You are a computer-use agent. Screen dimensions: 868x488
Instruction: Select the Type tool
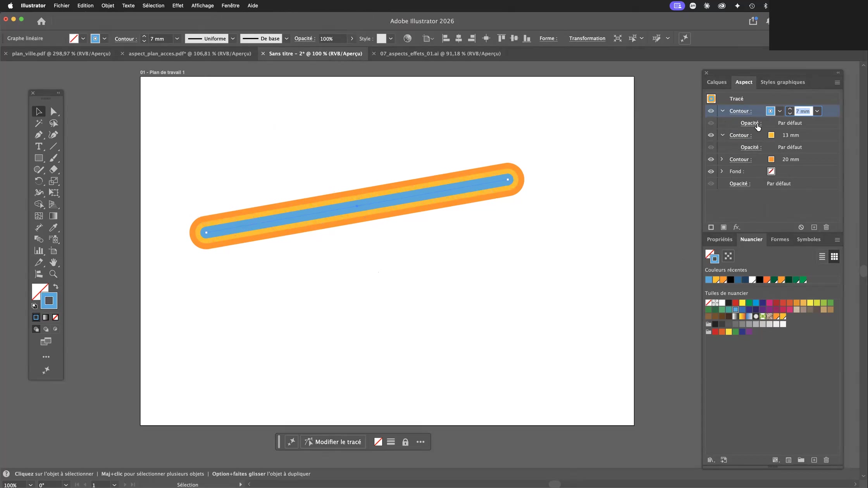[39, 146]
